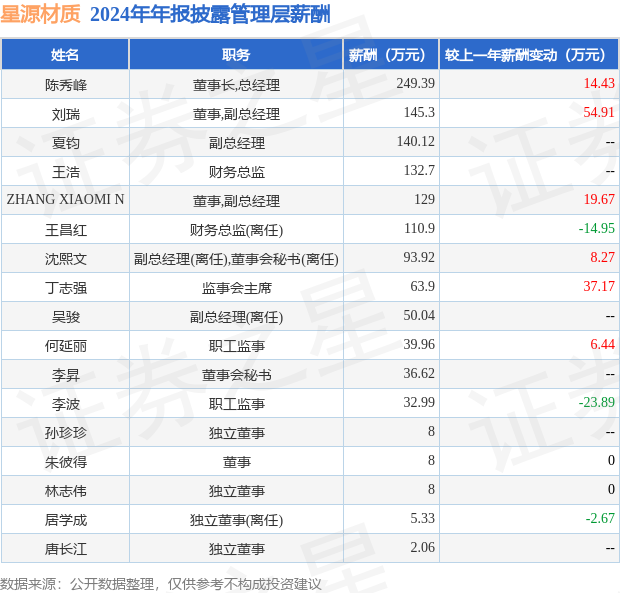
Task: Select the heading 2024年年报披露管理层薪酬
Action: tap(210, 15)
